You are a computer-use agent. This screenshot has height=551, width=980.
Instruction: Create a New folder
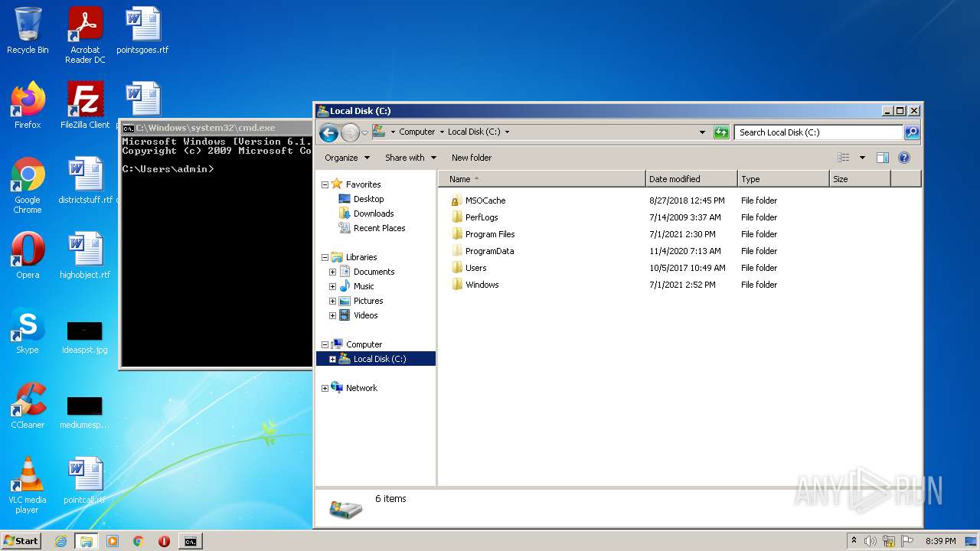472,158
